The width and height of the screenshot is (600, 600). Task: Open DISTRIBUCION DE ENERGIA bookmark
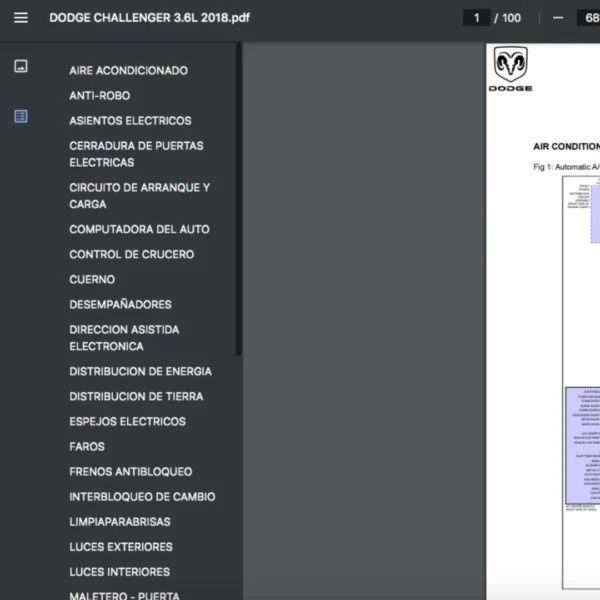[x=140, y=372]
